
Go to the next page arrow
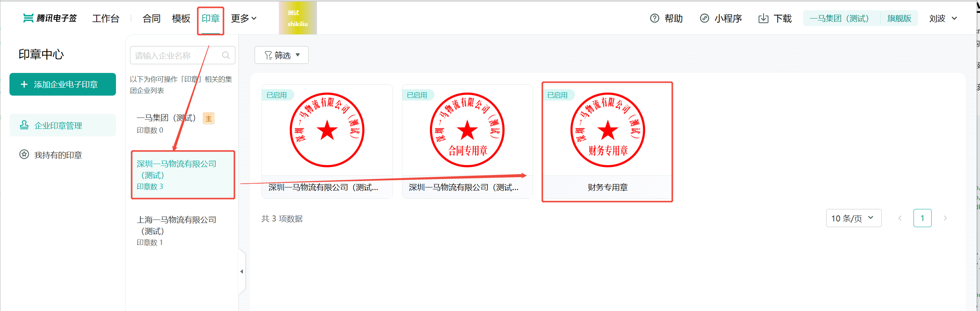pyautogui.click(x=945, y=218)
